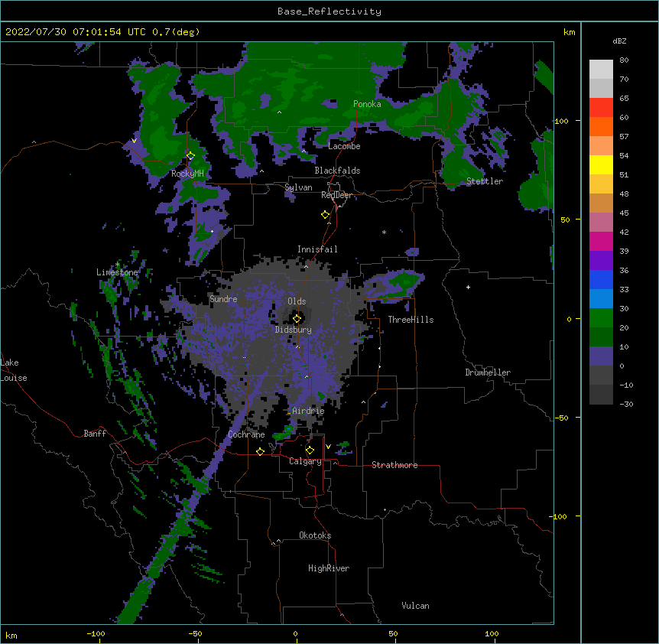The height and width of the screenshot is (644, 659).
Task: Click the Lake Louise label
Action: pyautogui.click(x=14, y=370)
